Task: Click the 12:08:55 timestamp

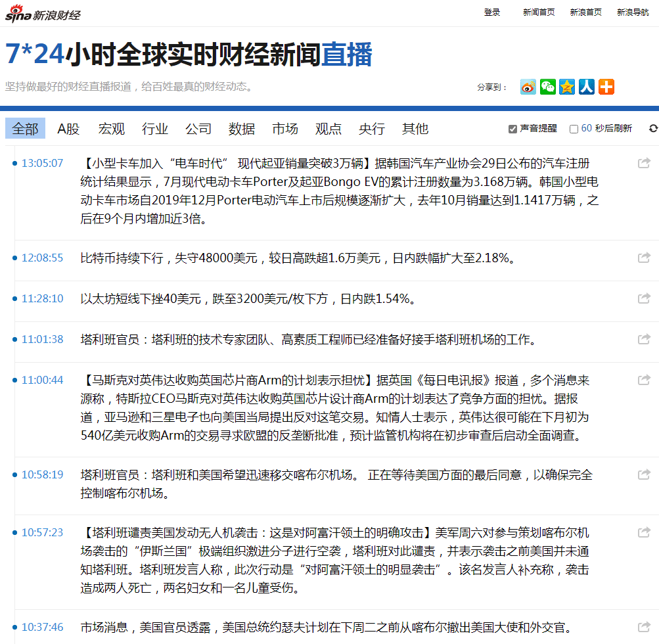Action: click(x=42, y=258)
